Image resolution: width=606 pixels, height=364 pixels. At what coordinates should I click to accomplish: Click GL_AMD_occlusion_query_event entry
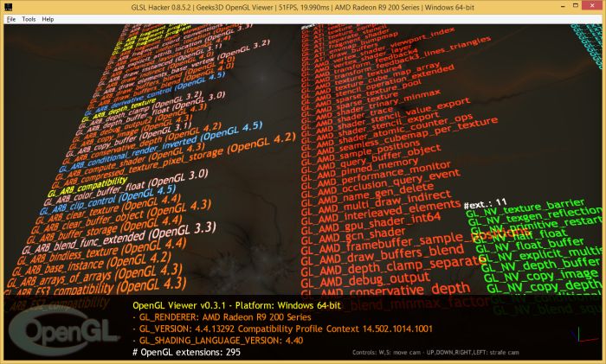point(381,182)
